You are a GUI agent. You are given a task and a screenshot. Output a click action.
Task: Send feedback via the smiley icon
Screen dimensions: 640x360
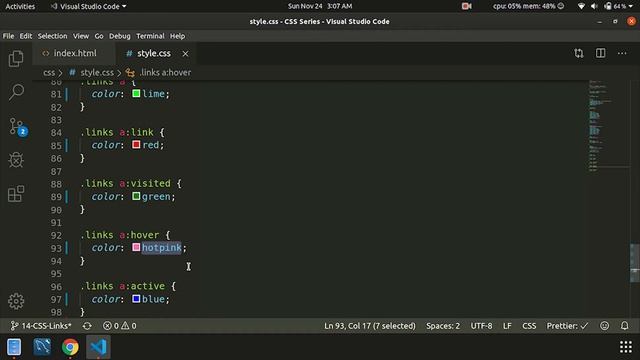click(x=604, y=326)
